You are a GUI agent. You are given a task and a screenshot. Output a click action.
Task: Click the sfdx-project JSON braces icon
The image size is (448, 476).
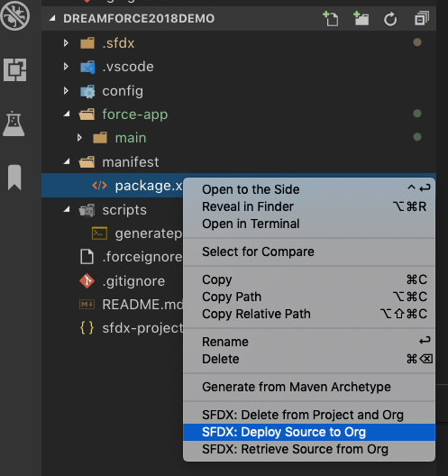point(87,328)
